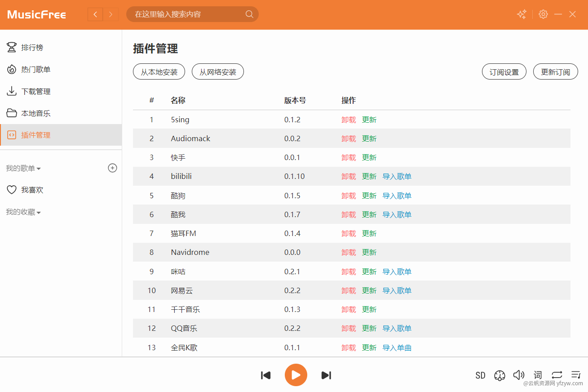Open 排行榜 in sidebar
This screenshot has width=588, height=392.
coord(61,47)
